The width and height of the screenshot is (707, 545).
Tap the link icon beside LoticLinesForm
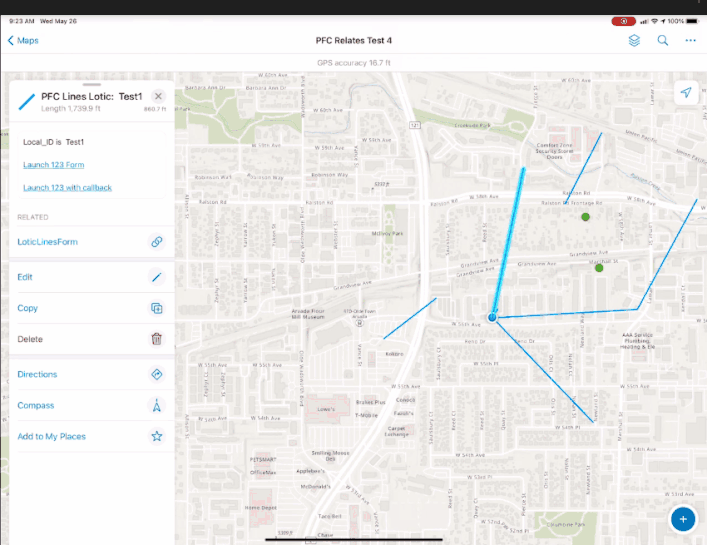pos(156,242)
